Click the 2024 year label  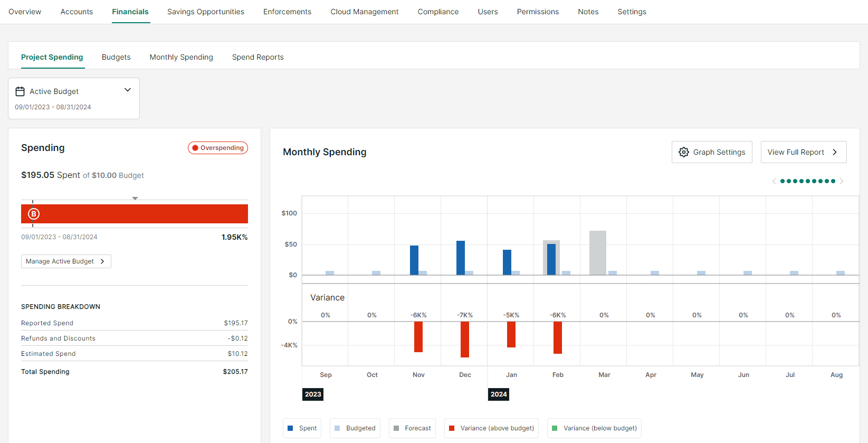(x=499, y=394)
